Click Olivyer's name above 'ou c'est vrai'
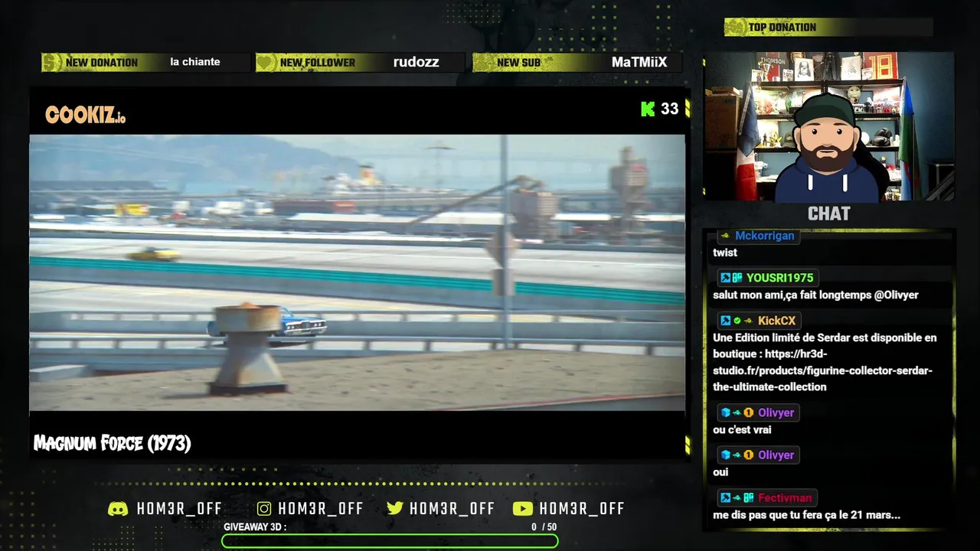Viewport: 980px width, 551px height. 776,412
